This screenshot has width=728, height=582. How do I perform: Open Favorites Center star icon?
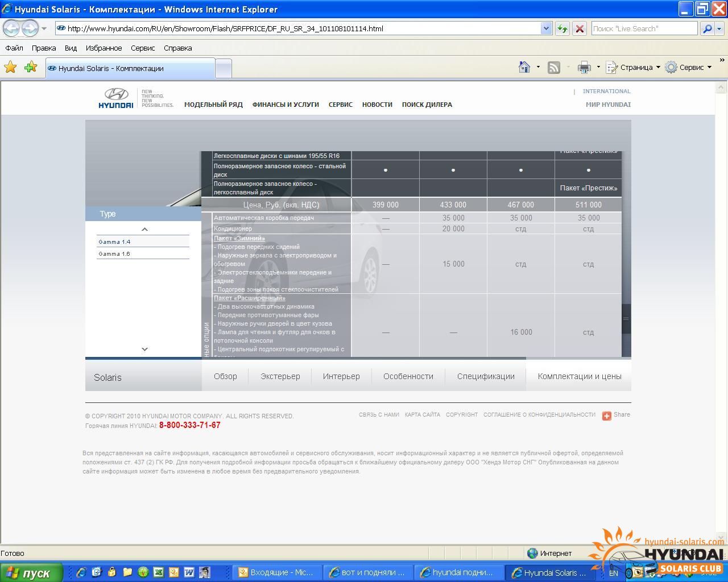pyautogui.click(x=10, y=67)
